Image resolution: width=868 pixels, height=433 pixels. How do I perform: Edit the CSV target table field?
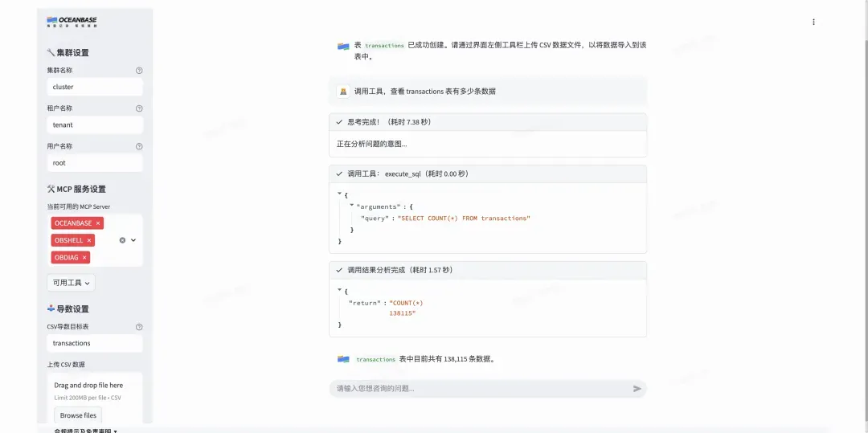pyautogui.click(x=95, y=343)
